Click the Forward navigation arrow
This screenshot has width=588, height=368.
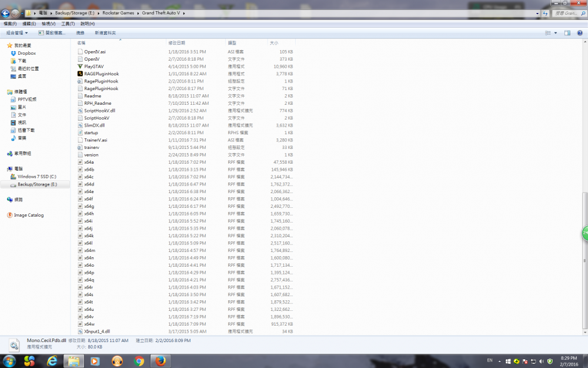tap(15, 14)
